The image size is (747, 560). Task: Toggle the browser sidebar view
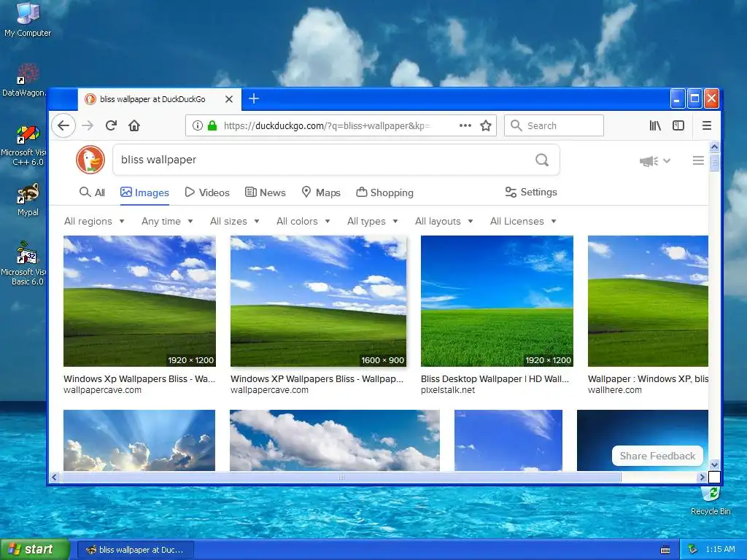pyautogui.click(x=678, y=125)
